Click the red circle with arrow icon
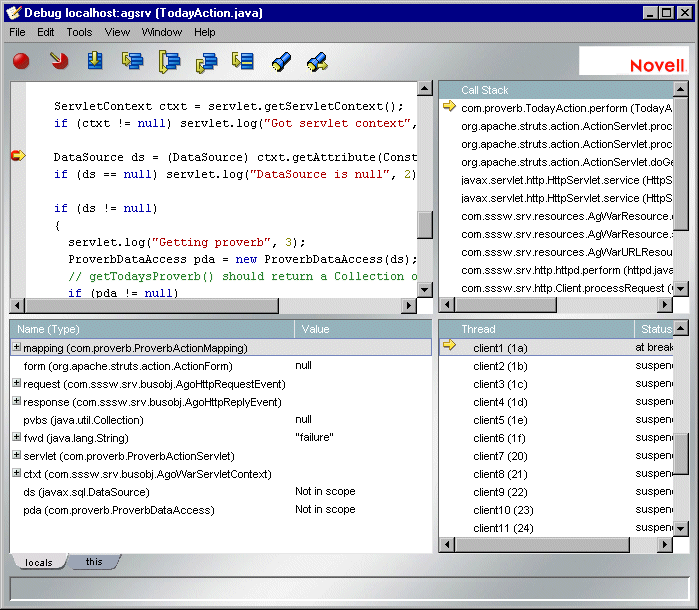 tap(59, 62)
